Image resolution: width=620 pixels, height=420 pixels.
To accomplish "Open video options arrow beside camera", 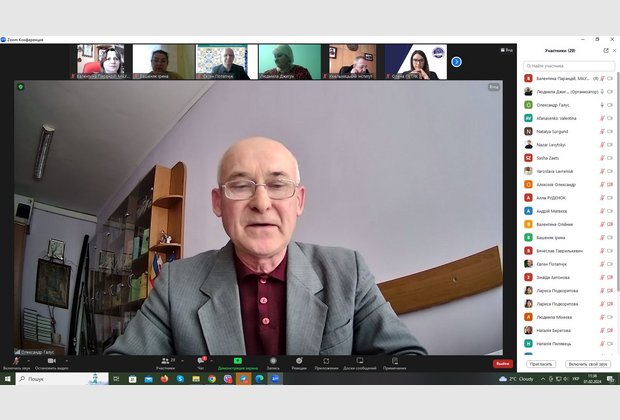I will (x=66, y=361).
